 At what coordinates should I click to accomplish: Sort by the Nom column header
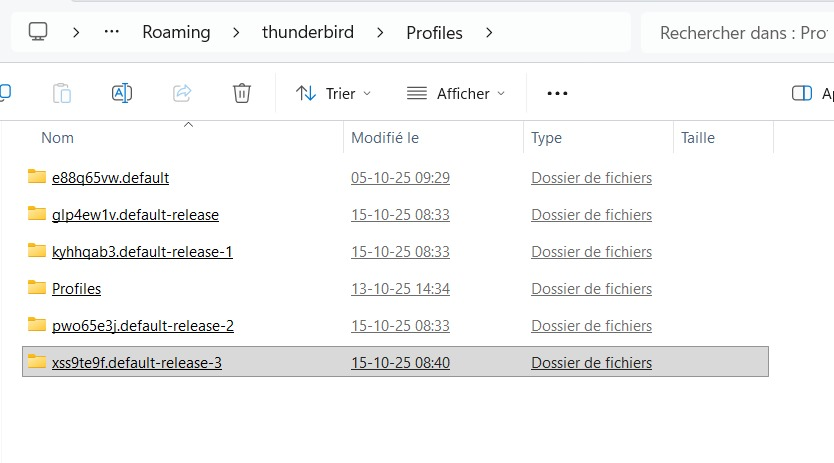[58, 138]
